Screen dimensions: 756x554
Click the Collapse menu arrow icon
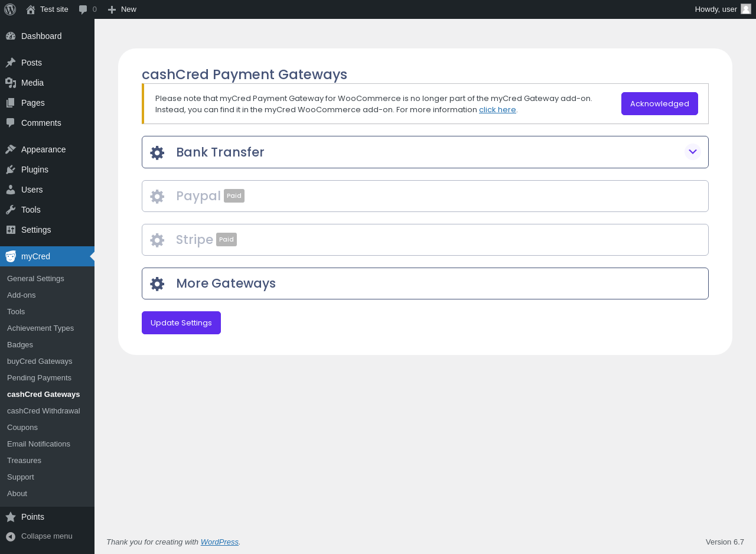point(11,536)
